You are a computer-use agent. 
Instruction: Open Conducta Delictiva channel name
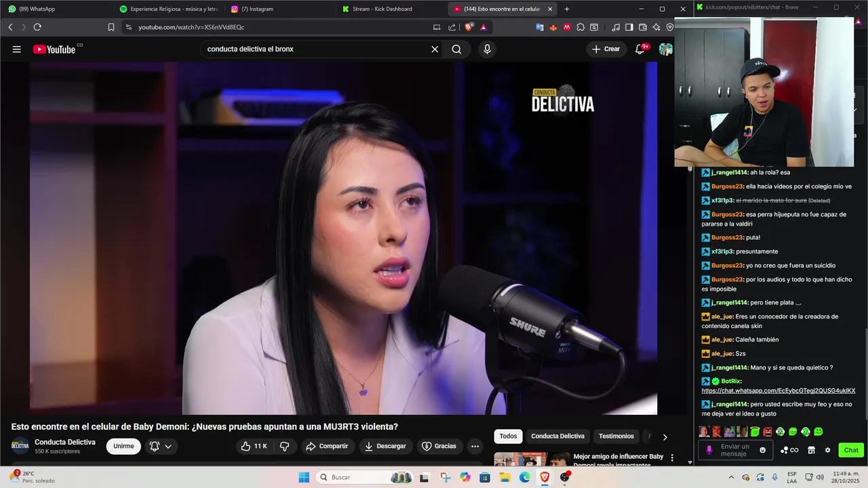[65, 442]
